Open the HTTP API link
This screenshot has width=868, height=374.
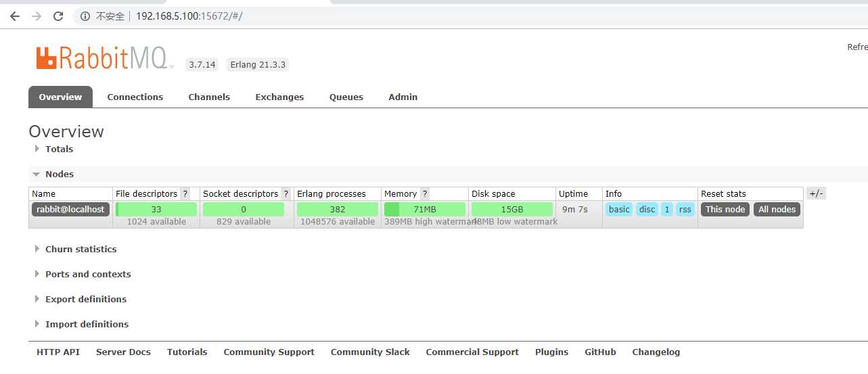[x=58, y=352]
